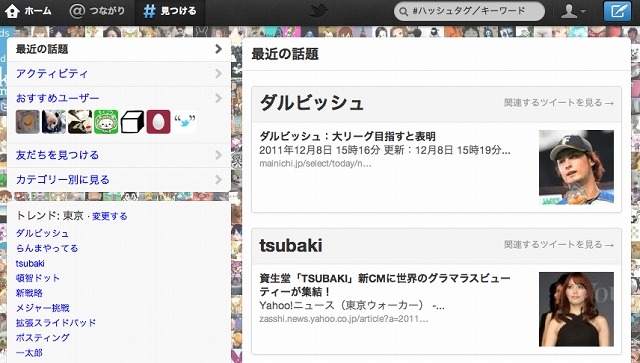Viewport: 640px width, 363px height.
Task: Compose a new tweet with the blue button
Action: tap(618, 11)
